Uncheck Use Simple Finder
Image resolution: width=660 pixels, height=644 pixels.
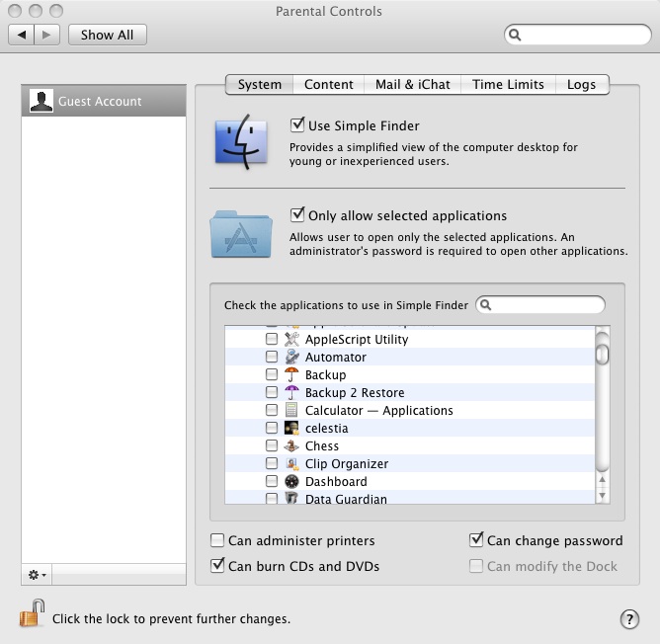[x=297, y=125]
